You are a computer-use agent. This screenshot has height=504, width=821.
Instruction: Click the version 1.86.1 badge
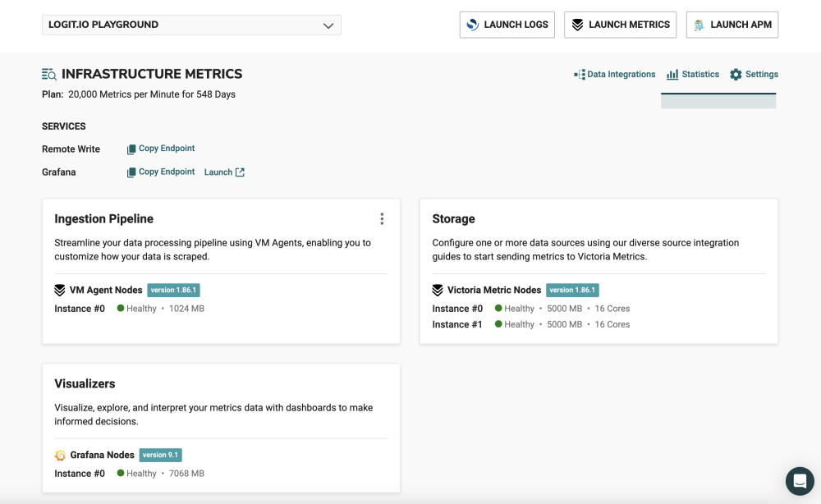pos(175,290)
